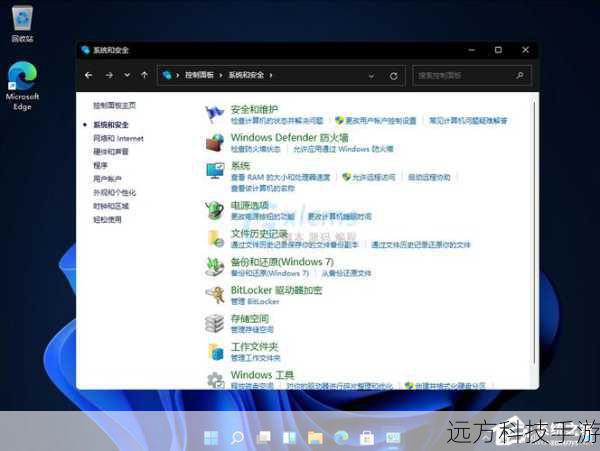Open 安全和维护 heading link
Image resolution: width=600 pixels, height=451 pixels.
pos(254,109)
